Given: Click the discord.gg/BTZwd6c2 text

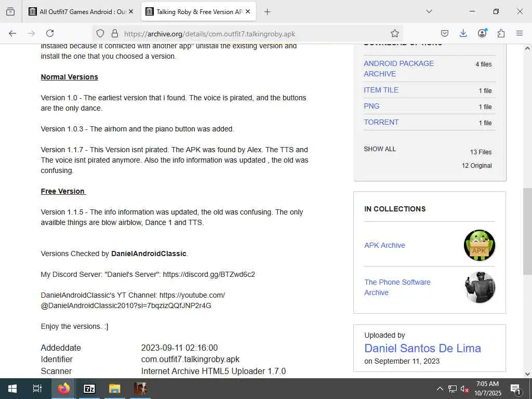Looking at the screenshot, I should coord(209,274).
